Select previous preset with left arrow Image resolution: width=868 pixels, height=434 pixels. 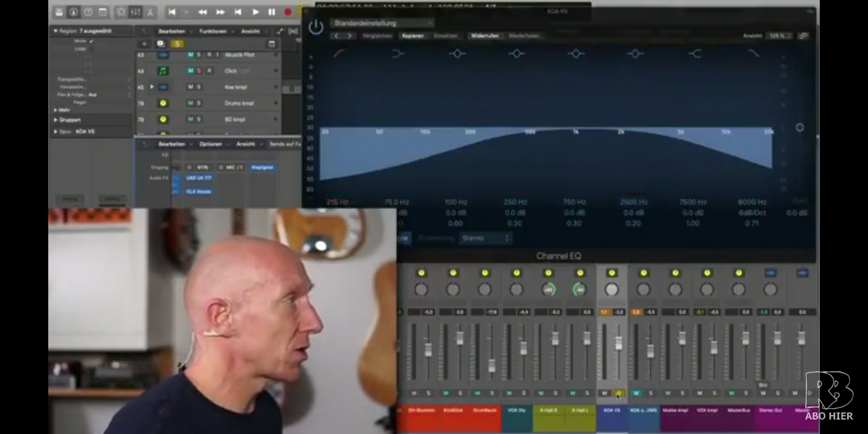point(336,36)
